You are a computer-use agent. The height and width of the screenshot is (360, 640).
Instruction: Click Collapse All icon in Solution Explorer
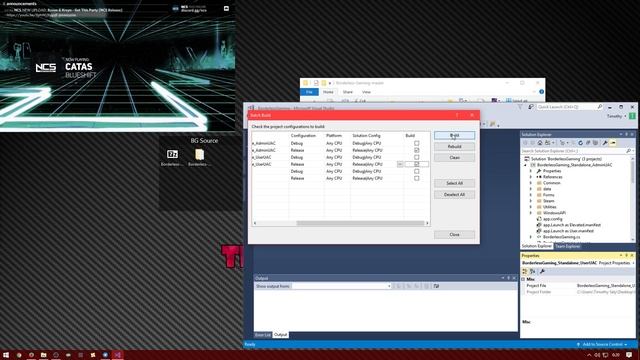click(588, 143)
